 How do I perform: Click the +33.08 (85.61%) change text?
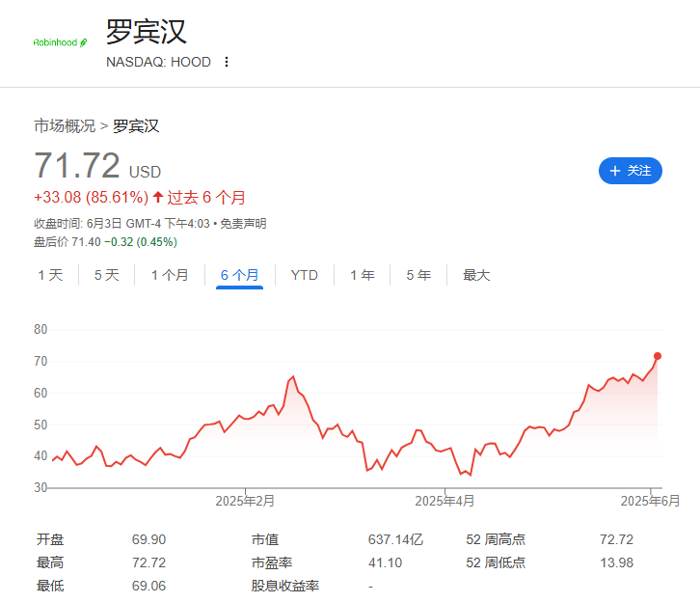pyautogui.click(x=91, y=198)
